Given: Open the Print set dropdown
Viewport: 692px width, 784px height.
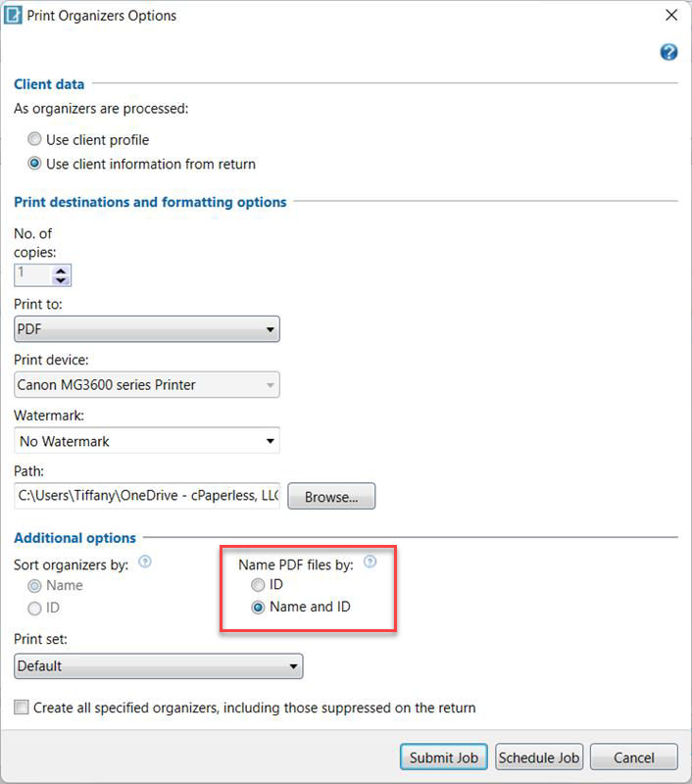Looking at the screenshot, I should (291, 665).
